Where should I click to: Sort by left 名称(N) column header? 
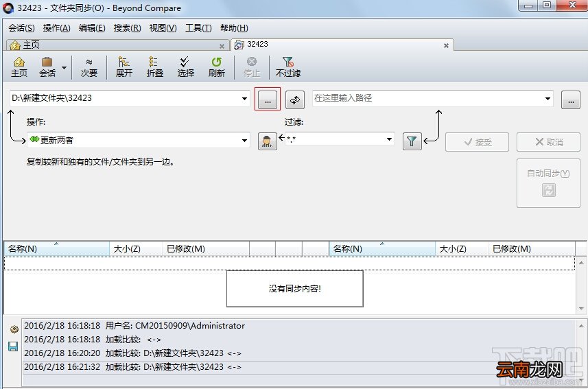click(57, 249)
